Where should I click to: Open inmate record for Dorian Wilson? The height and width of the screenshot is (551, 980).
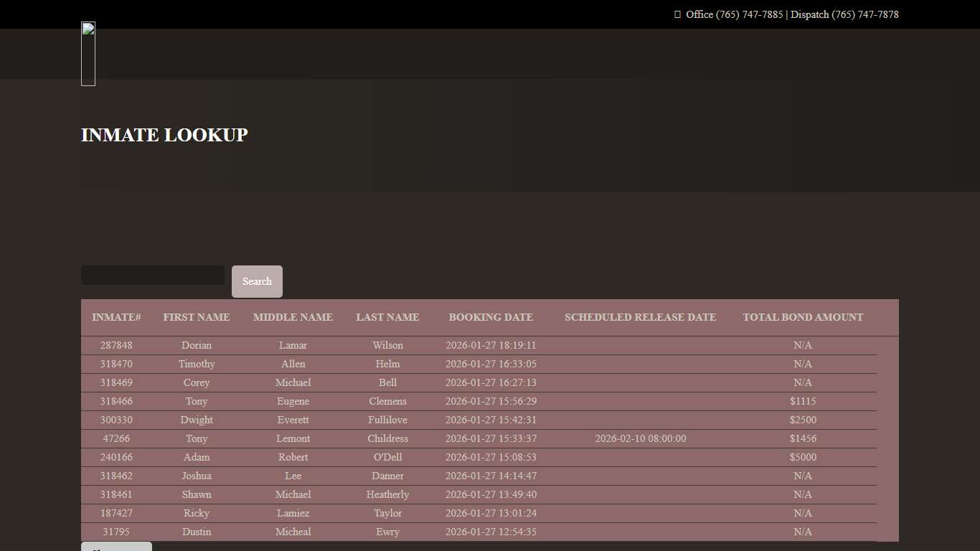point(387,345)
